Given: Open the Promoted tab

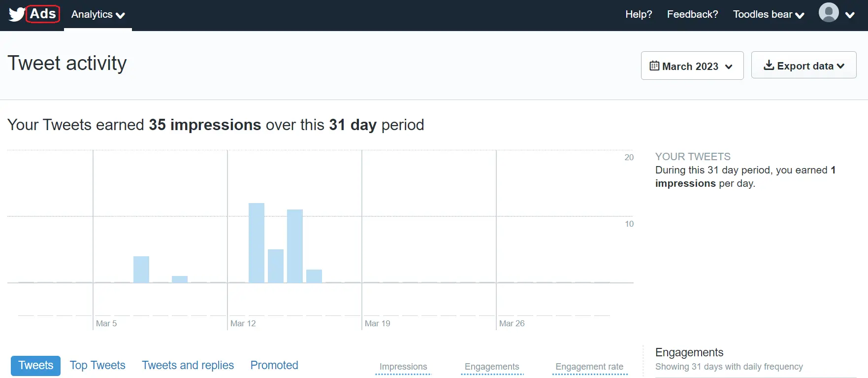Looking at the screenshot, I should click(274, 366).
